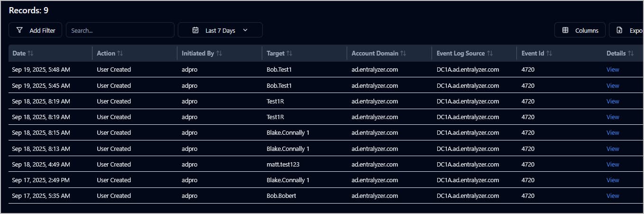Expand date range using the chevron arrow
Screen dimensions: 644x214
click(245, 30)
